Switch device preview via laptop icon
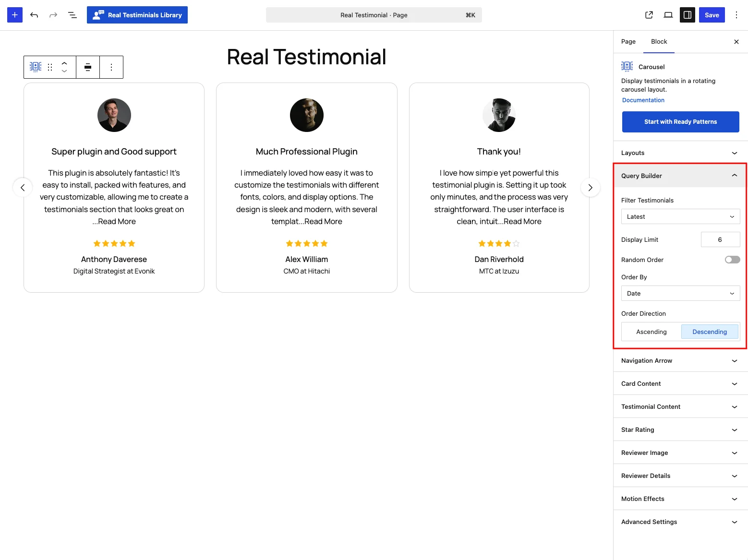748x560 pixels. coord(668,15)
